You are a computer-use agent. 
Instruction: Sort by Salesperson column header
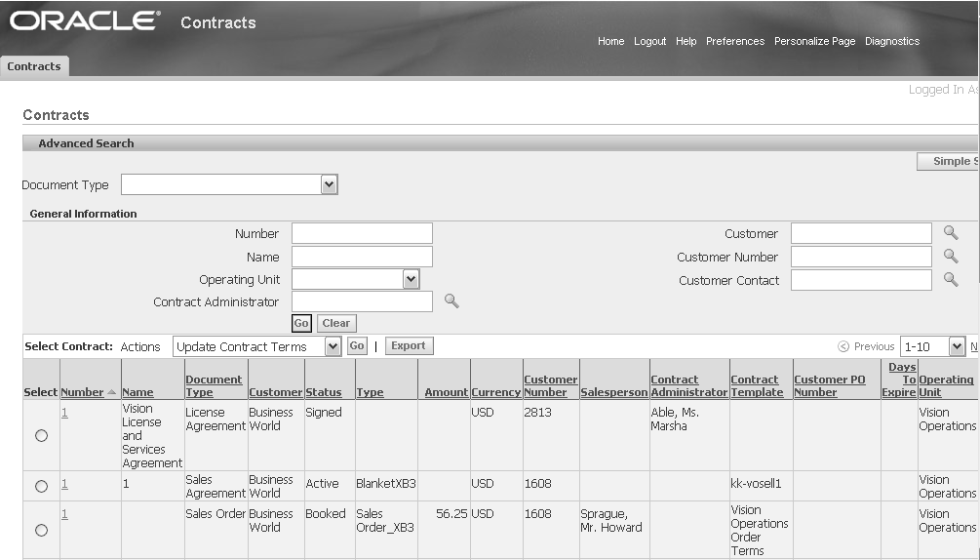pos(613,392)
